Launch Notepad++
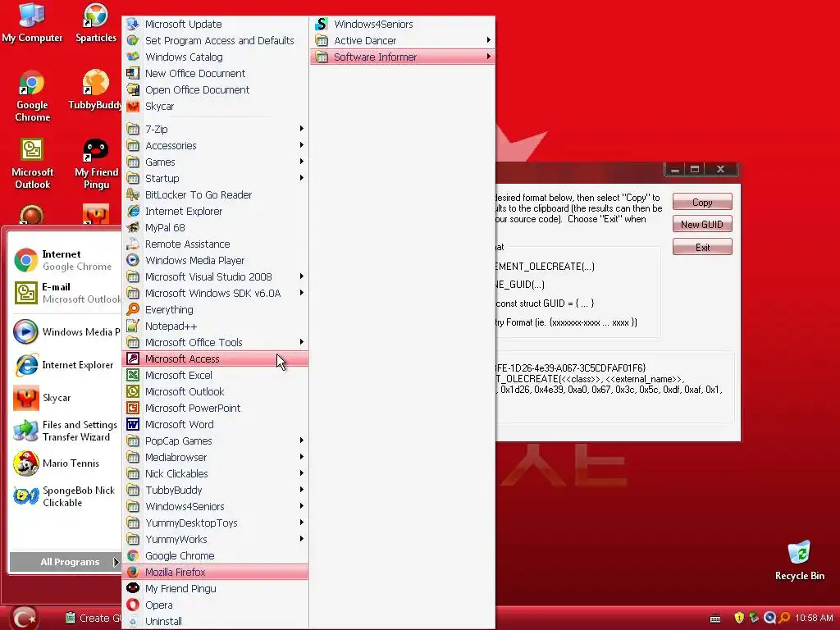The height and width of the screenshot is (630, 840). tap(216, 326)
